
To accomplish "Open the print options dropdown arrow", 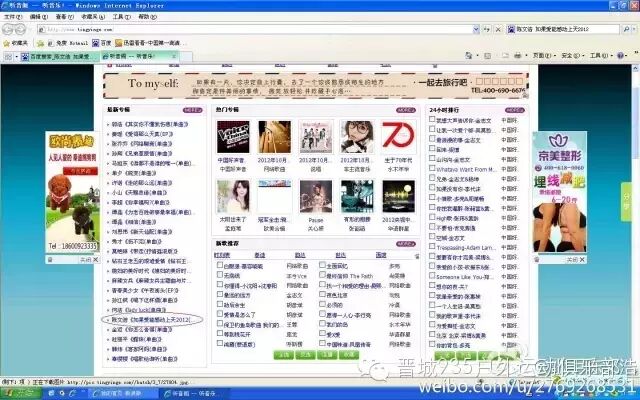I will 526,56.
